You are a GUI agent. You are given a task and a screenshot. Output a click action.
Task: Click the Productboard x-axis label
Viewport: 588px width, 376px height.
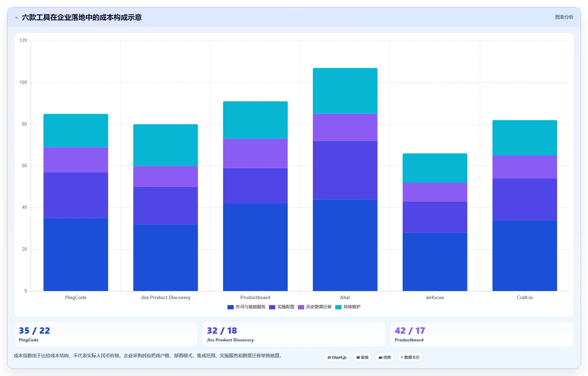[x=255, y=297]
